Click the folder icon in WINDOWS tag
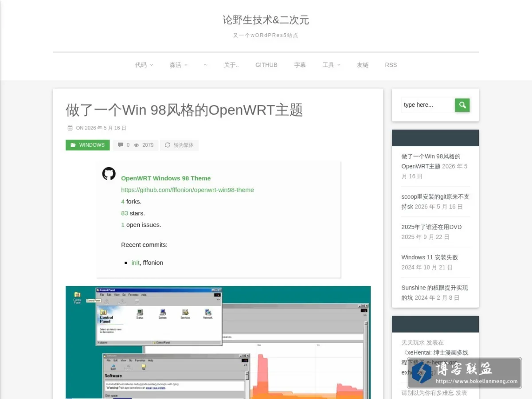This screenshot has height=399, width=532. coord(73,145)
